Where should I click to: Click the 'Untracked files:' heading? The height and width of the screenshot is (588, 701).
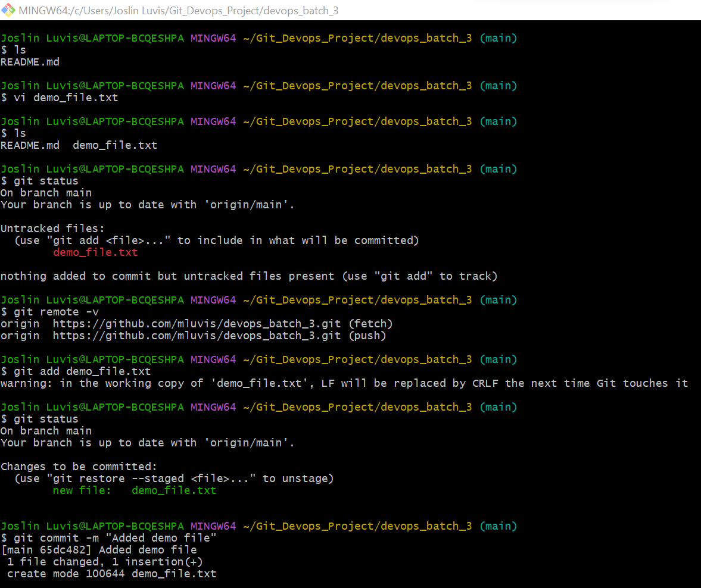pyautogui.click(x=52, y=229)
